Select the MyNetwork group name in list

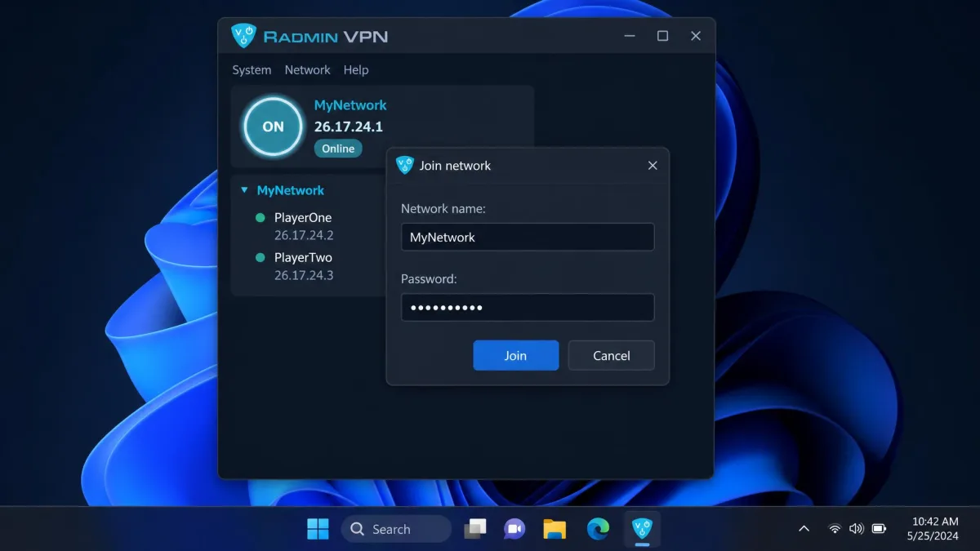pyautogui.click(x=291, y=190)
